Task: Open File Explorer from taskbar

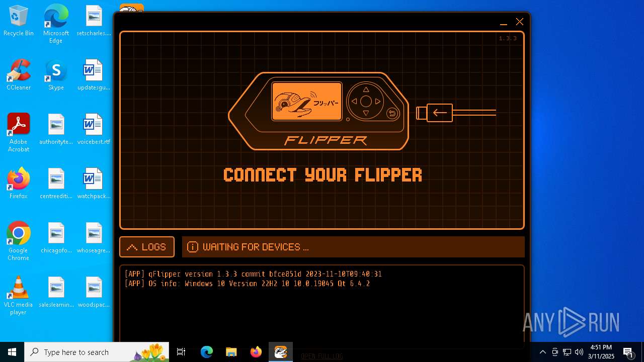Action: [x=231, y=352]
